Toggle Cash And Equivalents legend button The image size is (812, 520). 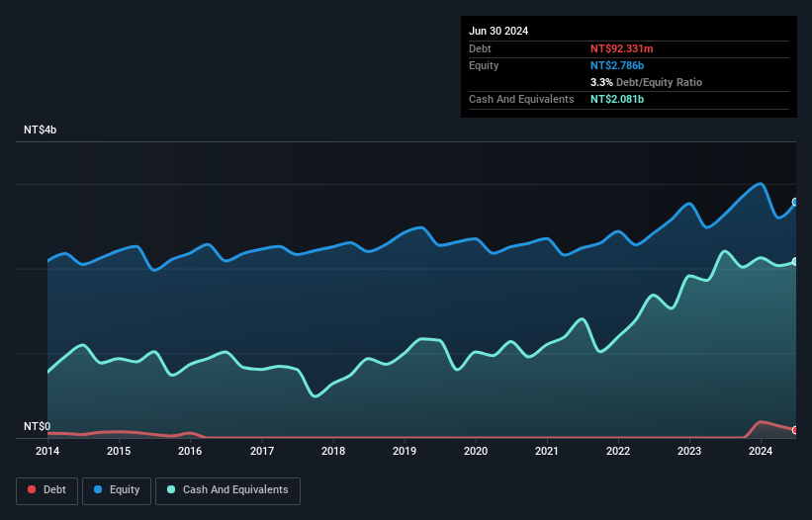click(x=227, y=490)
